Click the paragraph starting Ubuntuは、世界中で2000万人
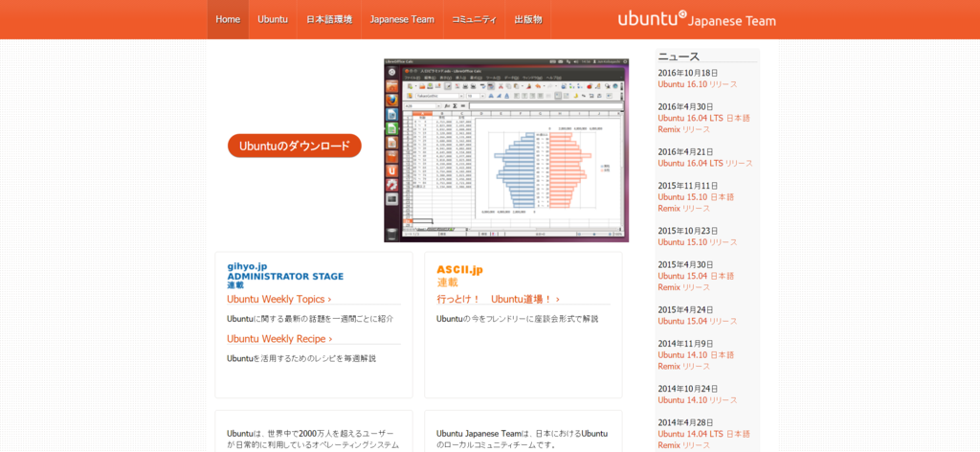This screenshot has width=980, height=452. click(313, 440)
